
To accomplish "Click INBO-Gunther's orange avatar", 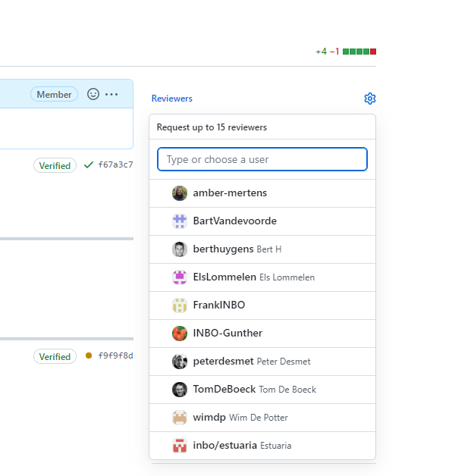I will click(x=180, y=334).
